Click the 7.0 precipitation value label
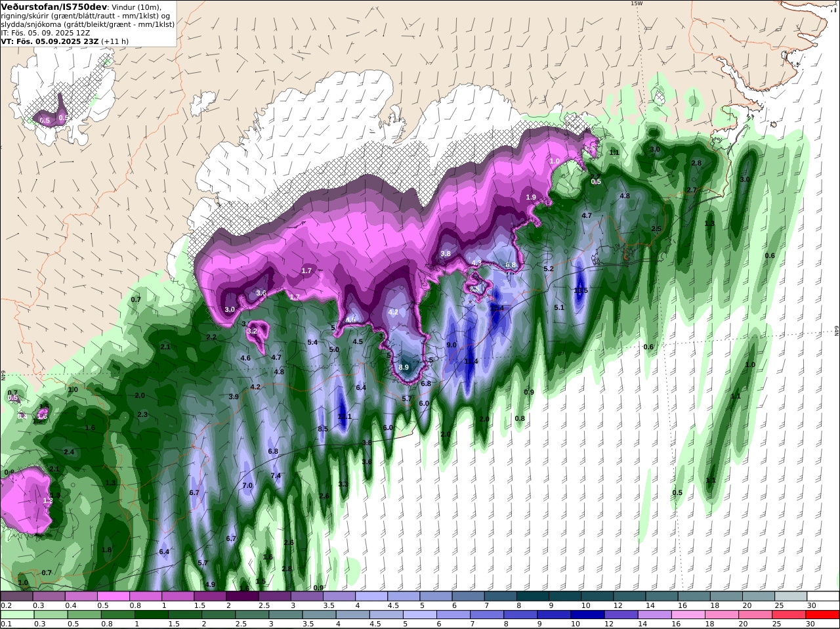 point(247,486)
